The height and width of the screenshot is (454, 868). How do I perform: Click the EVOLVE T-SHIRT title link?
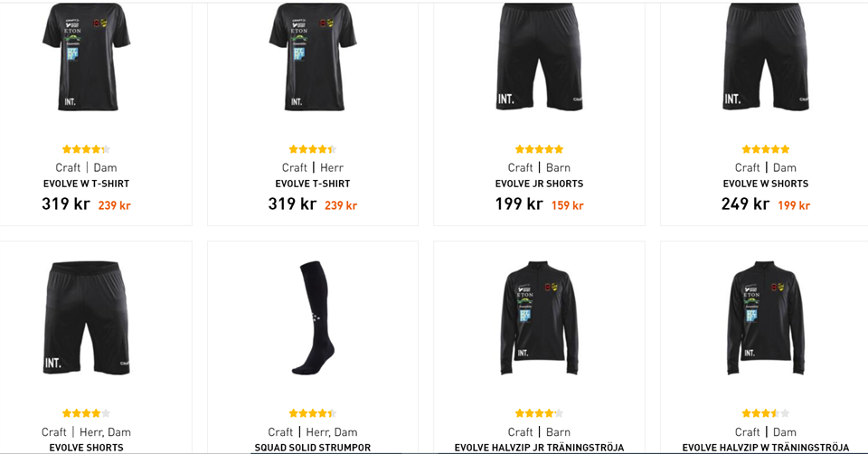pyautogui.click(x=313, y=184)
